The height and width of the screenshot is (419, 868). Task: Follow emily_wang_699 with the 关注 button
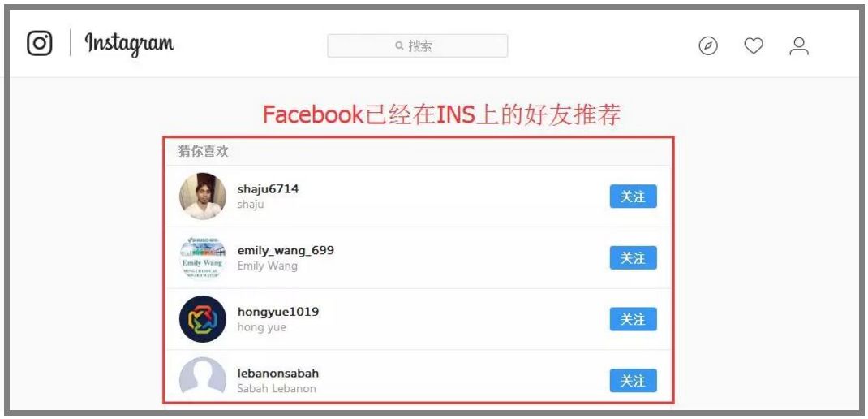[634, 257]
